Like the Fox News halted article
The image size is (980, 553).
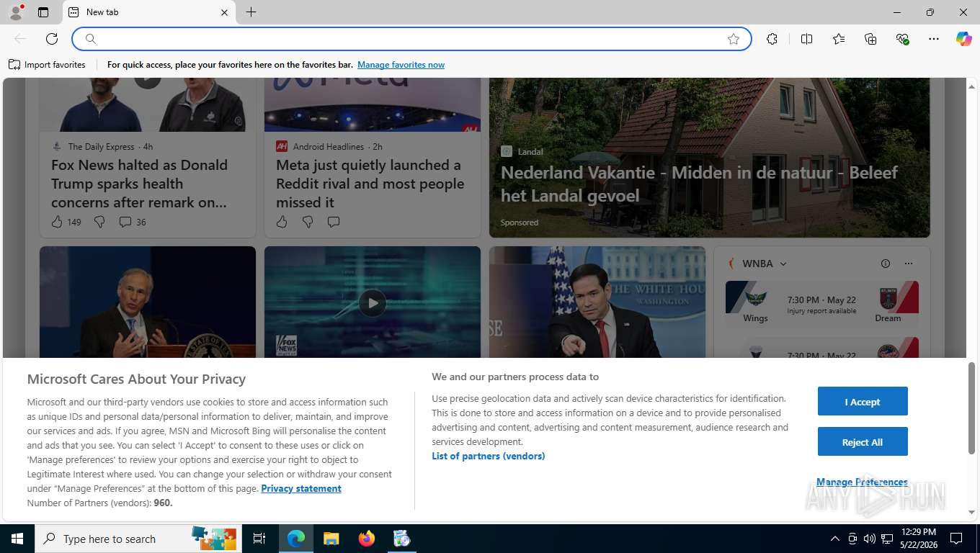pyautogui.click(x=57, y=222)
